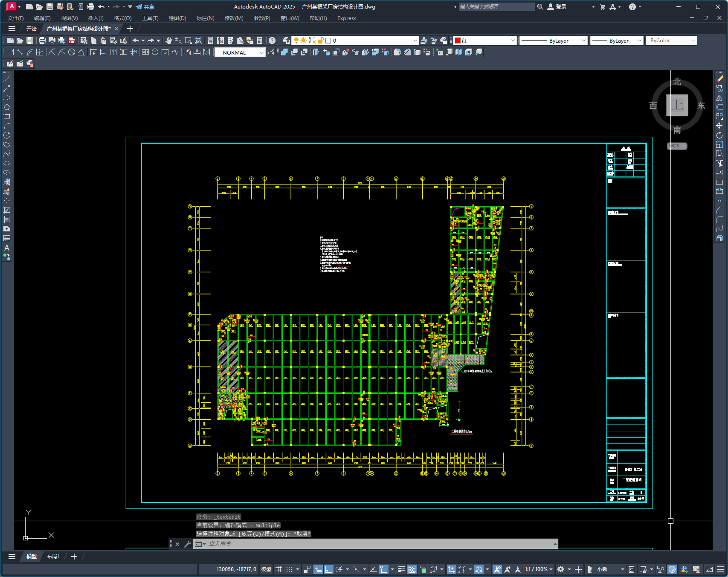Click the Autodesk App Store cart icon
728x577 pixels.
point(602,7)
